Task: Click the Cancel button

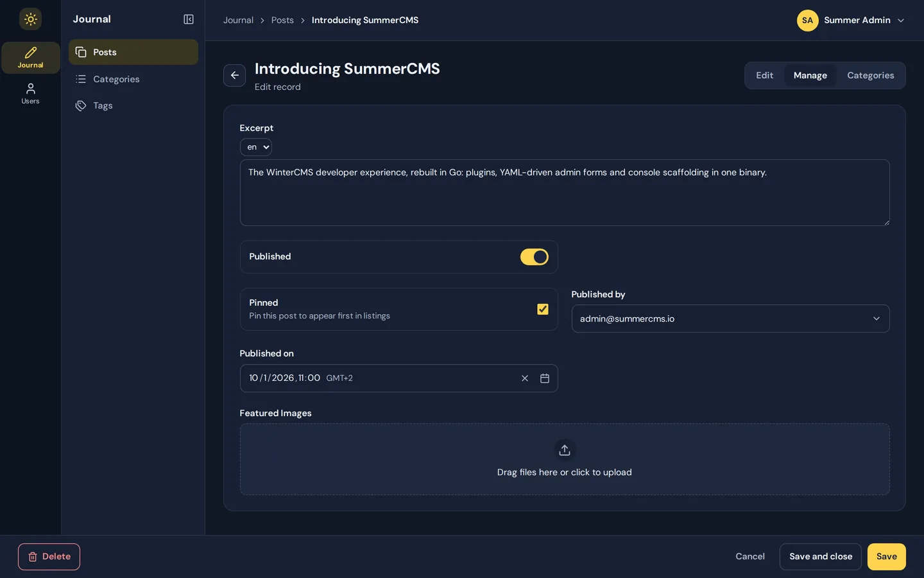Action: 750,557
